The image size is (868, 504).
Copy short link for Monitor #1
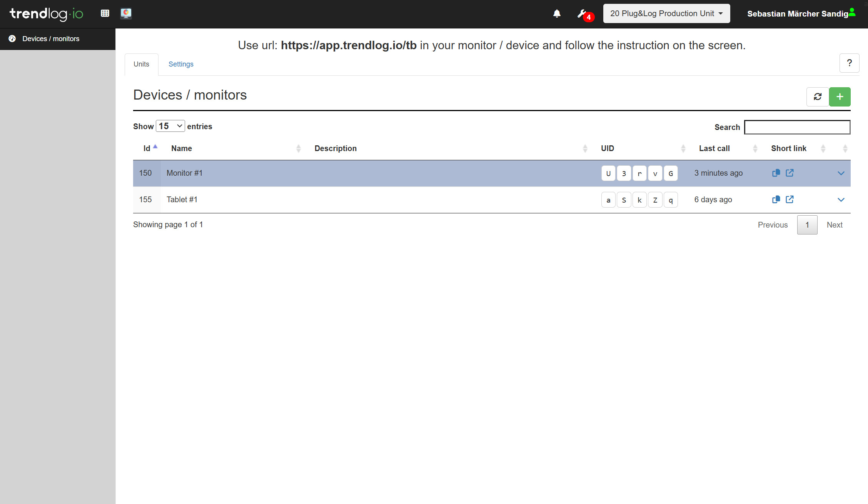pyautogui.click(x=776, y=173)
